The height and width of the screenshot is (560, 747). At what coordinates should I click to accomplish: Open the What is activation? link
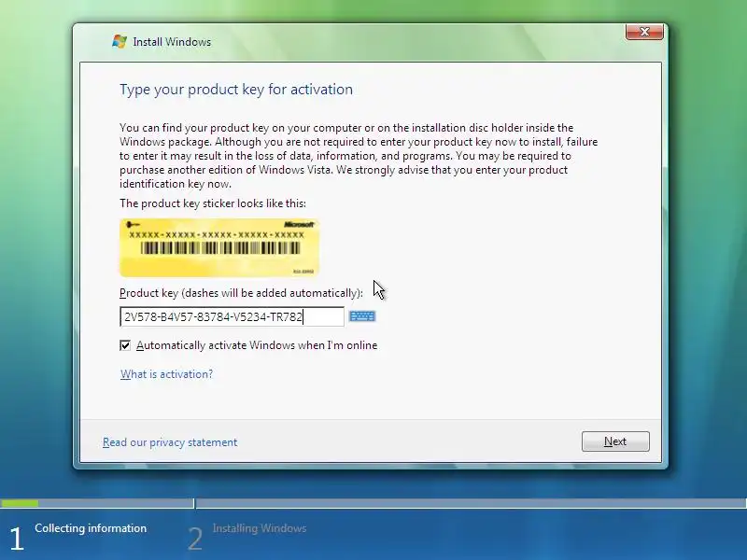click(166, 374)
